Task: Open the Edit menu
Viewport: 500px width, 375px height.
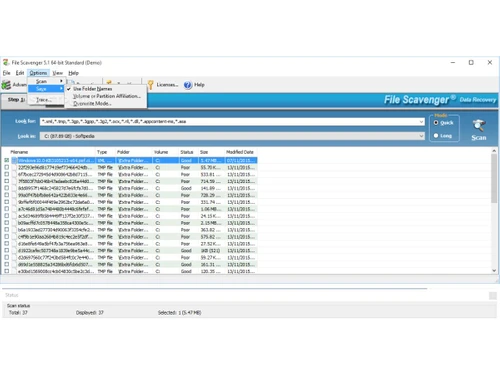Action: tap(20, 73)
